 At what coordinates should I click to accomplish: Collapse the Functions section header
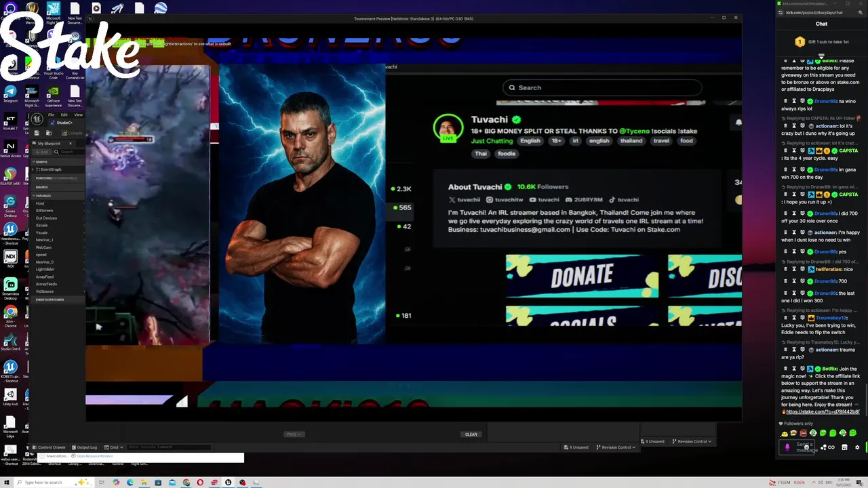57,178
